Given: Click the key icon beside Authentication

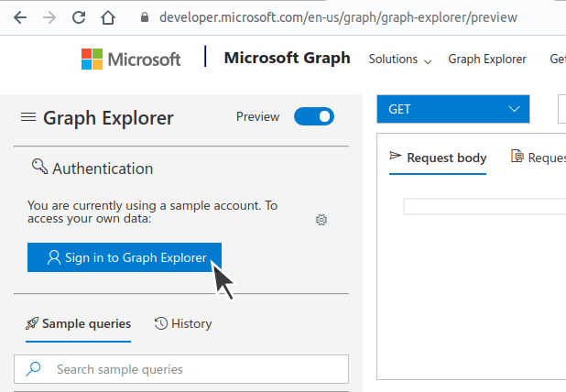Looking at the screenshot, I should click(x=39, y=167).
